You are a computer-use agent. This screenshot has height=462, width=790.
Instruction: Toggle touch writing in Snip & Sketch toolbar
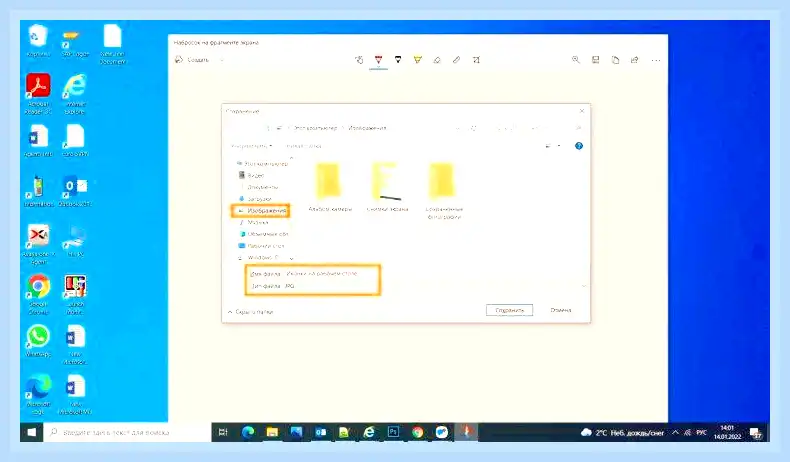(359, 60)
